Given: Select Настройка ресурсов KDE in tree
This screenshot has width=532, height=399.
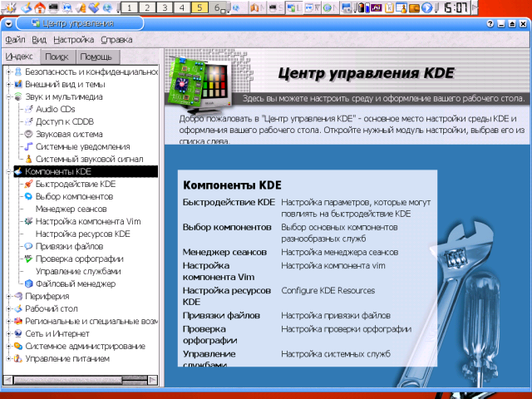Looking at the screenshot, I should pyautogui.click(x=83, y=234).
